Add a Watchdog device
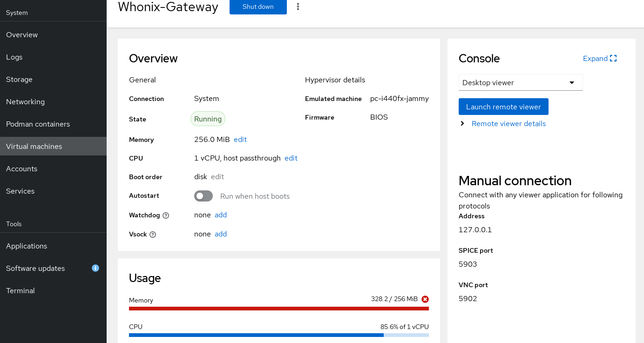The height and width of the screenshot is (343, 644). 221,215
